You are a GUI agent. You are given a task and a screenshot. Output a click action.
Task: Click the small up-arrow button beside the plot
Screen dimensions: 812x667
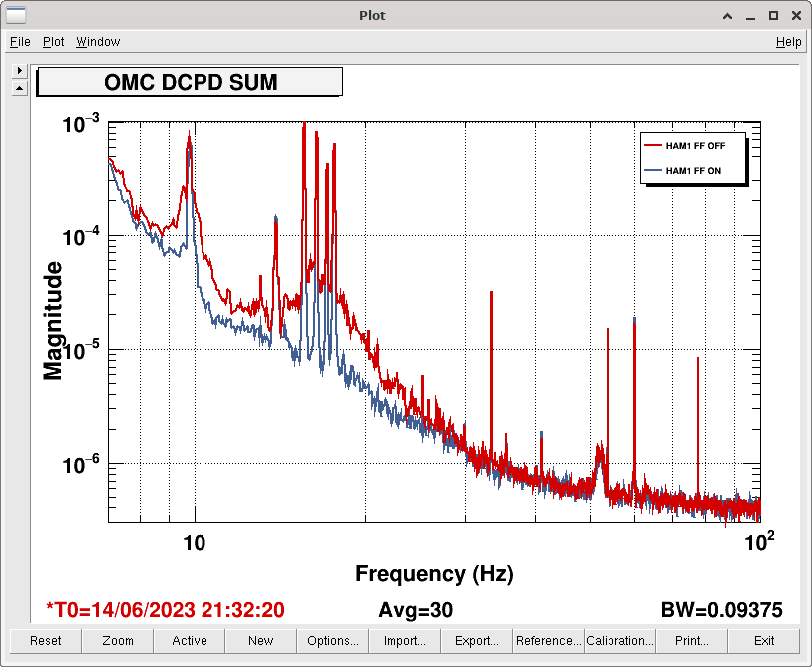[x=19, y=88]
